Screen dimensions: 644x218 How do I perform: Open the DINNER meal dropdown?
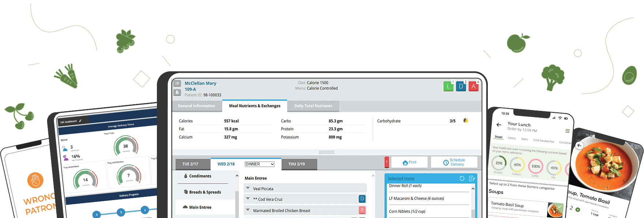click(x=260, y=164)
